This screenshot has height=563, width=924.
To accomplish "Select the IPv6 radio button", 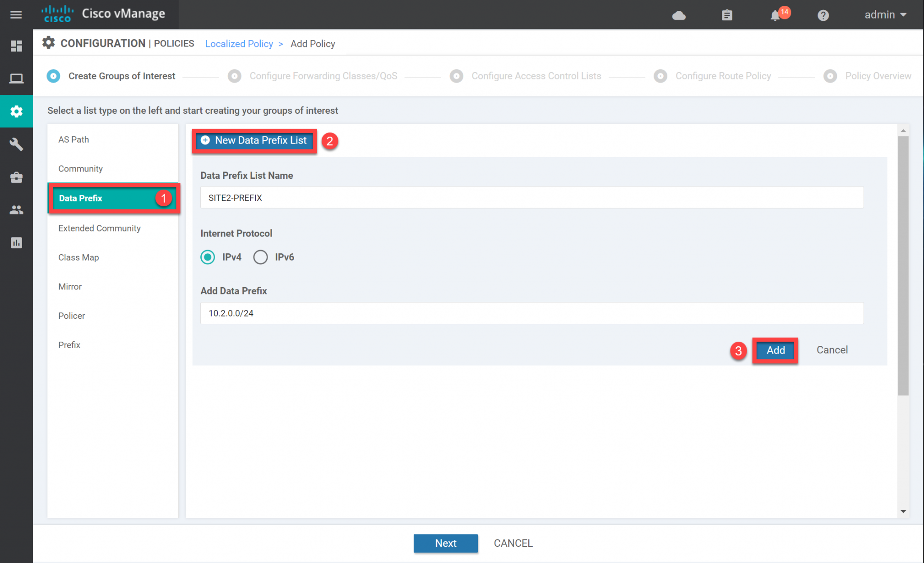I will [260, 257].
